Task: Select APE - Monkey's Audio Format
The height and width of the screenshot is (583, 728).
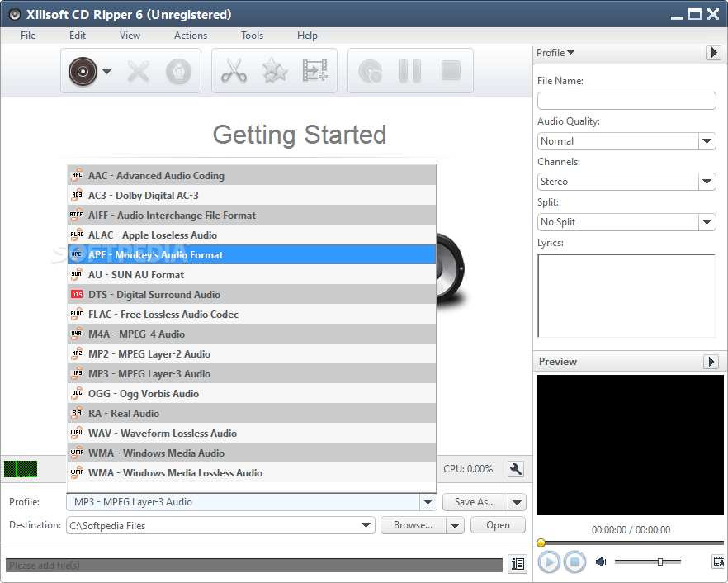Action: 252,254
